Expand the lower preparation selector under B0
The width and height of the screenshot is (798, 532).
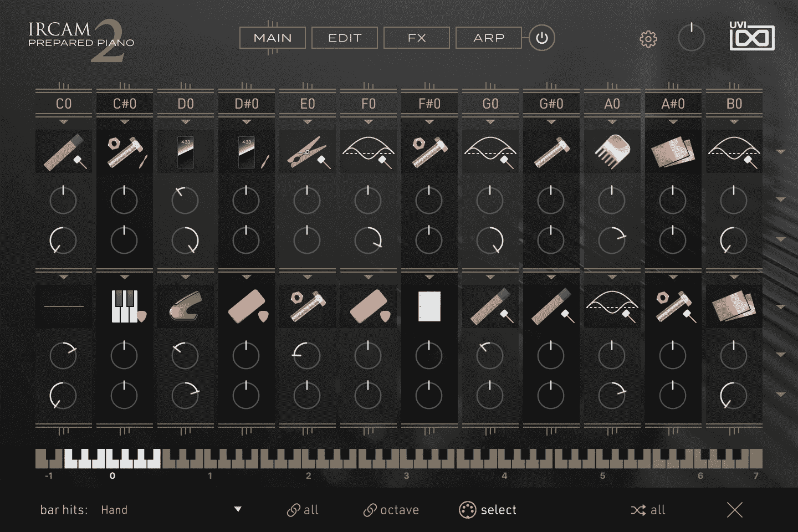point(734,277)
